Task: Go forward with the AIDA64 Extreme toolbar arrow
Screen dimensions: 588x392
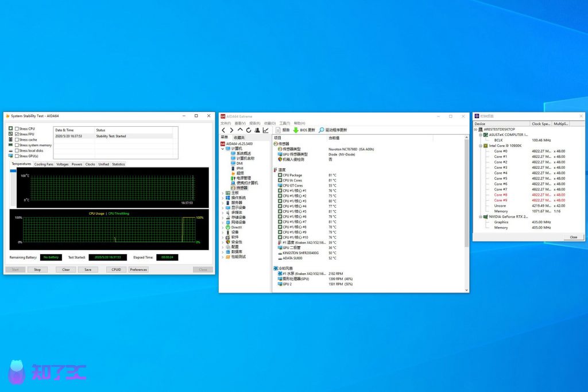Action: 232,130
